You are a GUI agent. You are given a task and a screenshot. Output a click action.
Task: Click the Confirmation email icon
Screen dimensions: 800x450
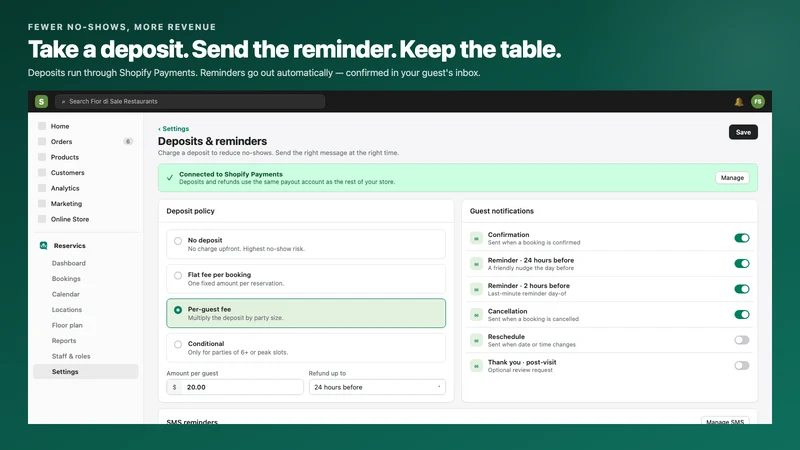coord(476,238)
